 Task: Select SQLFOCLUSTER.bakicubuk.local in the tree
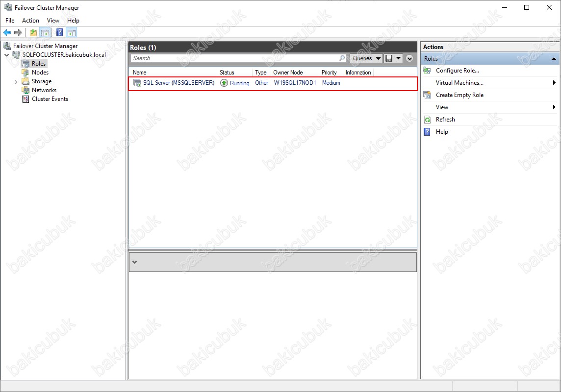[x=64, y=55]
